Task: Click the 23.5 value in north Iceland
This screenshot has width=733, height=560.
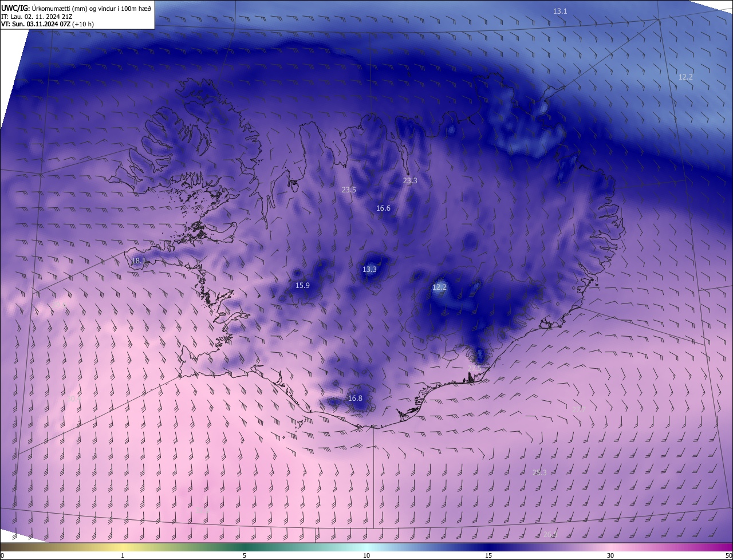Action: (x=349, y=190)
